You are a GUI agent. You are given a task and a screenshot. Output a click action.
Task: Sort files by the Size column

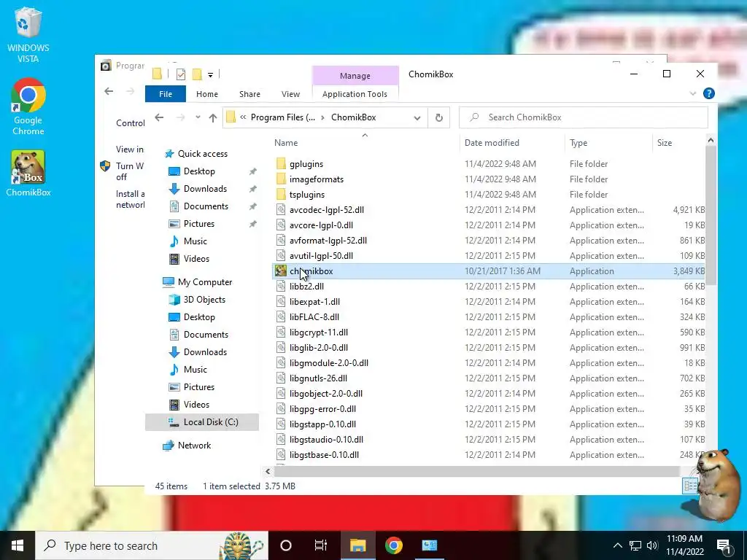click(x=664, y=142)
